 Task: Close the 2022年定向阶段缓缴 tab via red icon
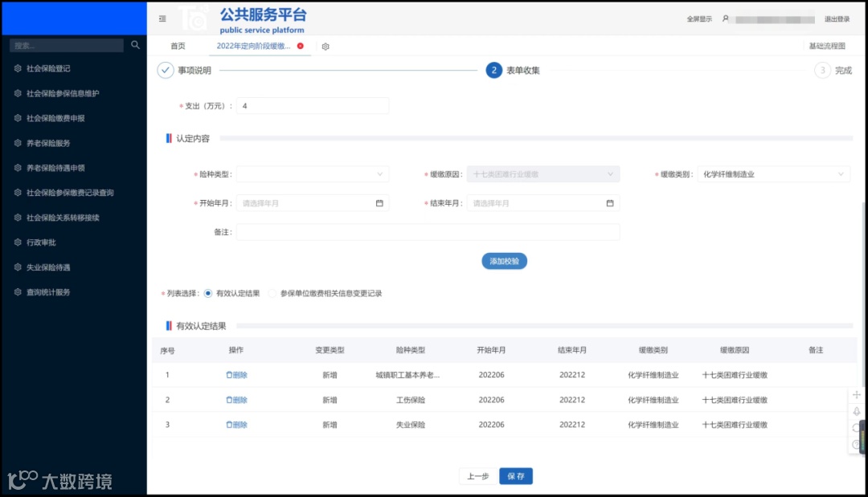(300, 46)
